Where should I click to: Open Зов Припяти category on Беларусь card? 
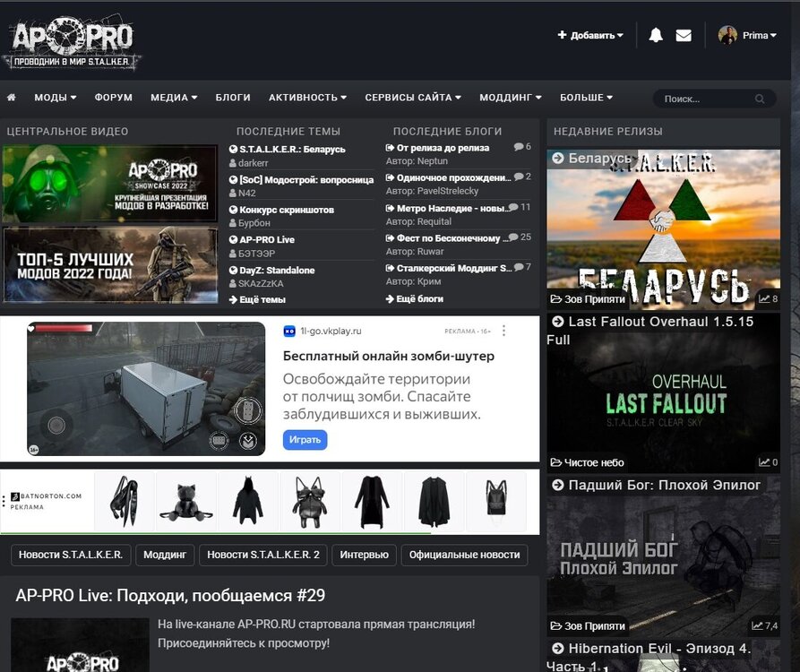click(x=594, y=299)
